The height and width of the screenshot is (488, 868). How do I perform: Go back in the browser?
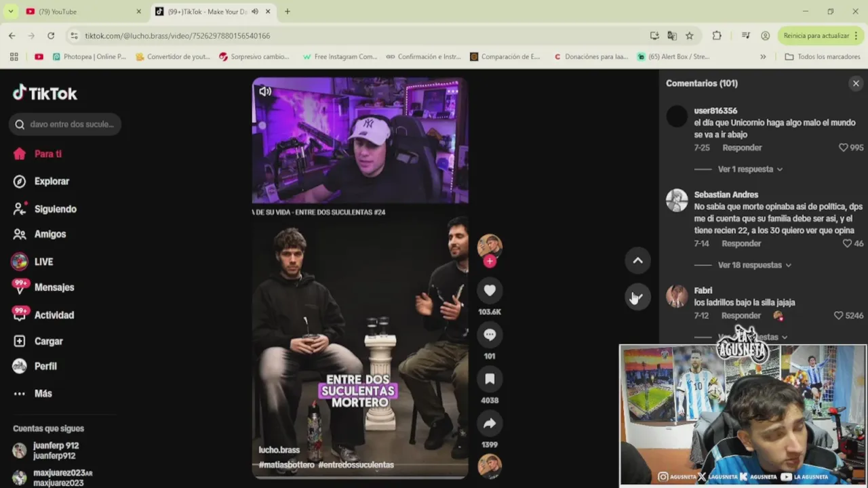point(12,35)
